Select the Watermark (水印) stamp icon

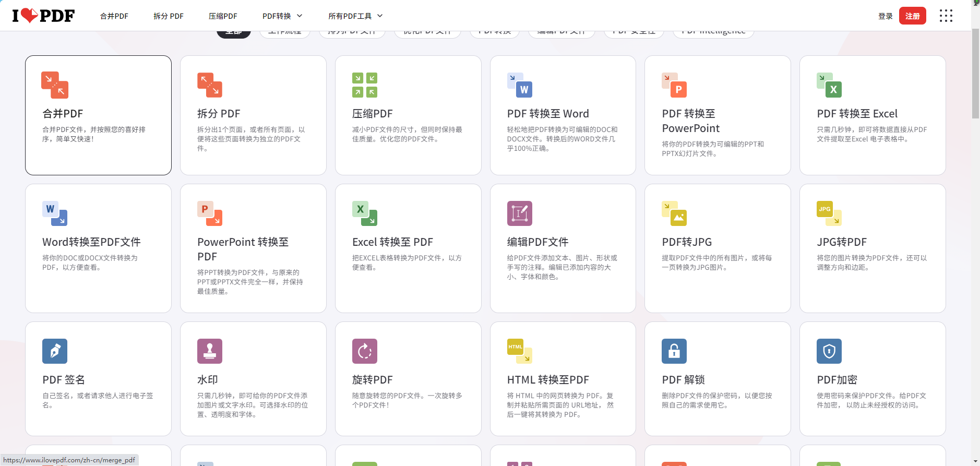(210, 351)
